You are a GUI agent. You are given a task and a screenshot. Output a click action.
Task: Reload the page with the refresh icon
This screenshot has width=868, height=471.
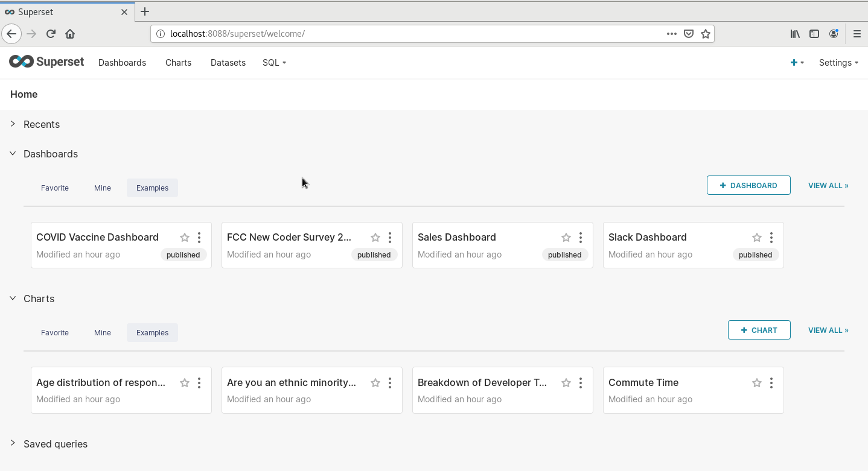click(51, 34)
